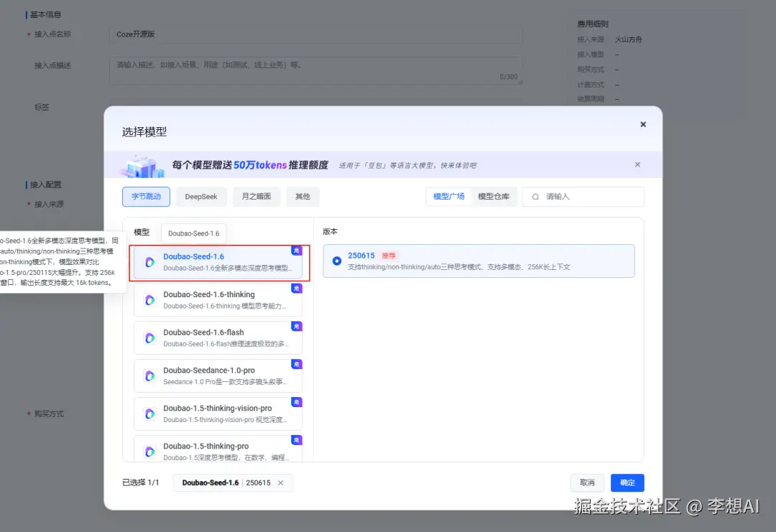Switch to the DeepSeek vendor tab
This screenshot has height=532, width=776.
click(x=201, y=197)
